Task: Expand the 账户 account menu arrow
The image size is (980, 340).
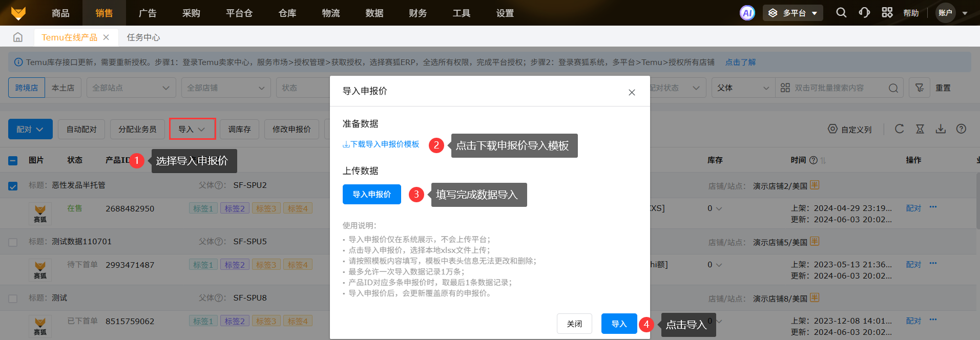Action: pyautogui.click(x=965, y=13)
